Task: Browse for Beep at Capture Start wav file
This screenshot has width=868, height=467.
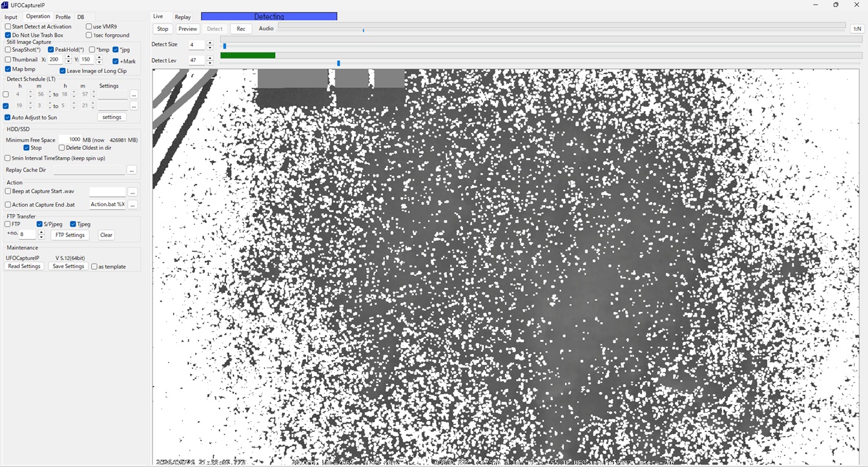Action: click(132, 192)
